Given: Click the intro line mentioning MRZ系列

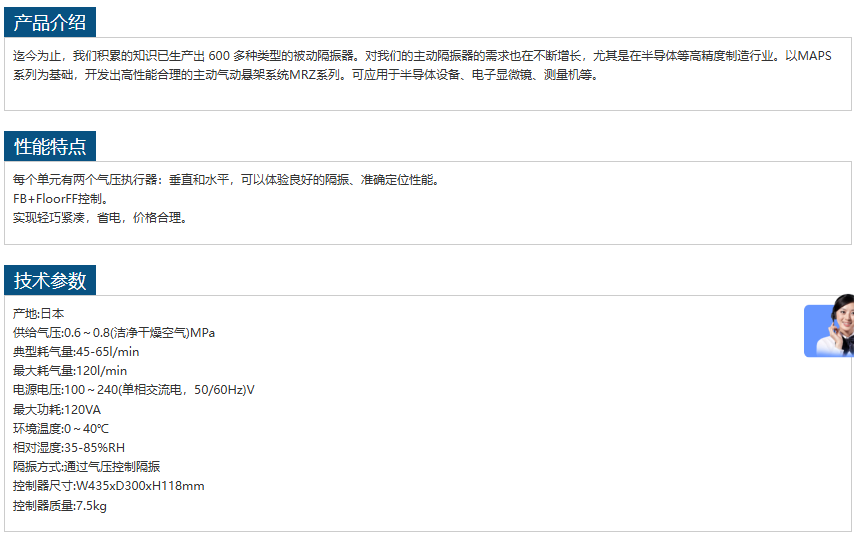Looking at the screenshot, I should tap(305, 75).
